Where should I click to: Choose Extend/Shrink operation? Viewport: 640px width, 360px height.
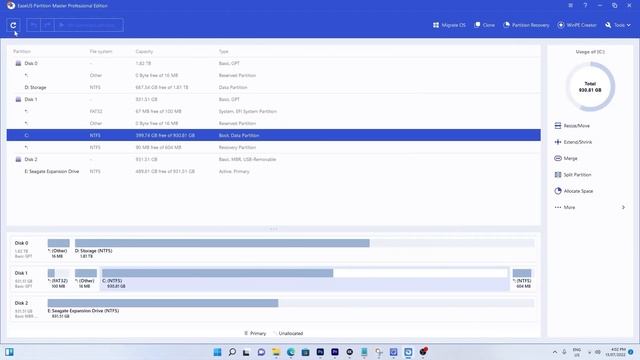[x=573, y=142]
